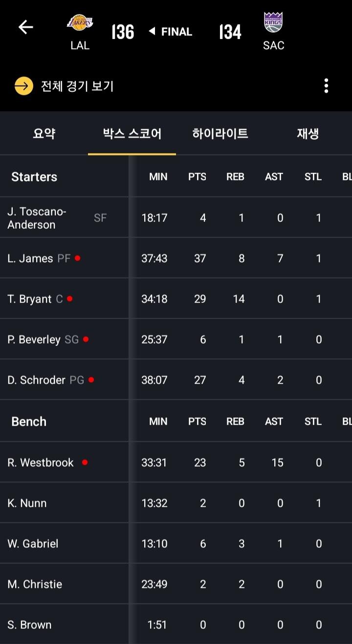352x644 pixels.
Task: Select J. Toscano-Anderson's name
Action: [x=37, y=218]
